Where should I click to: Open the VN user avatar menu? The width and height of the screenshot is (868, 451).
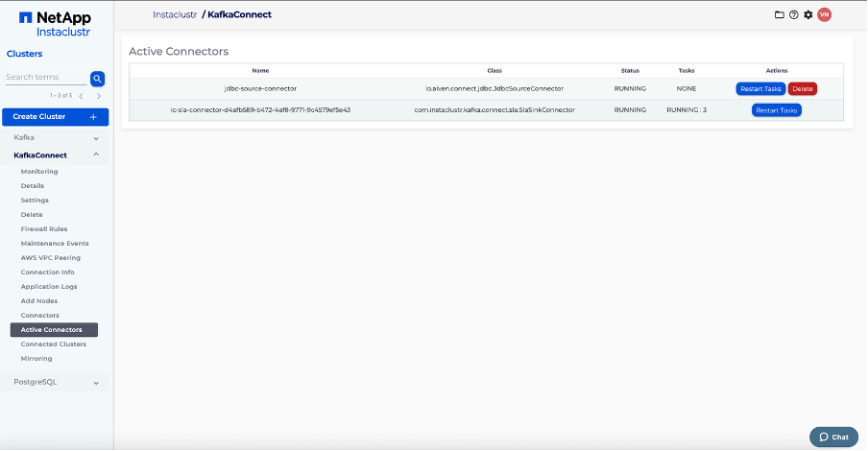(x=825, y=14)
